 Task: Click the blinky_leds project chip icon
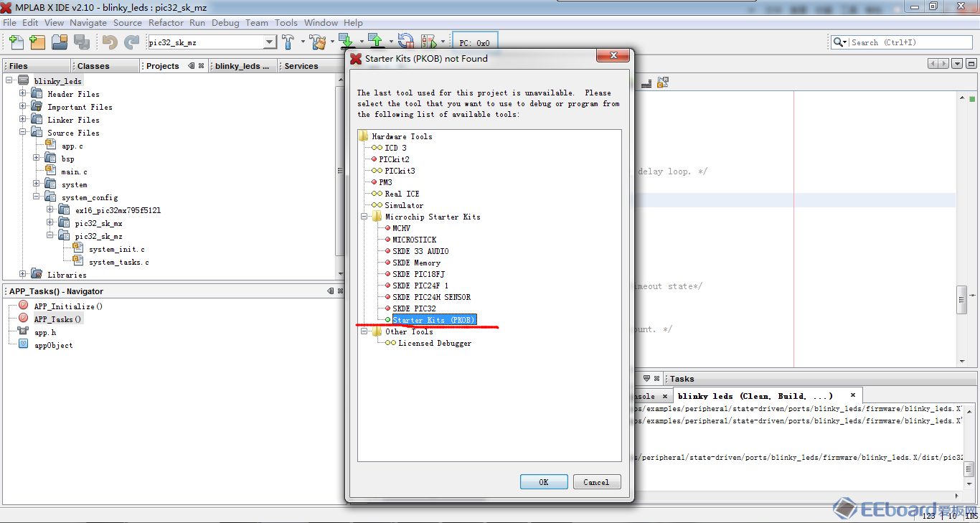(24, 81)
